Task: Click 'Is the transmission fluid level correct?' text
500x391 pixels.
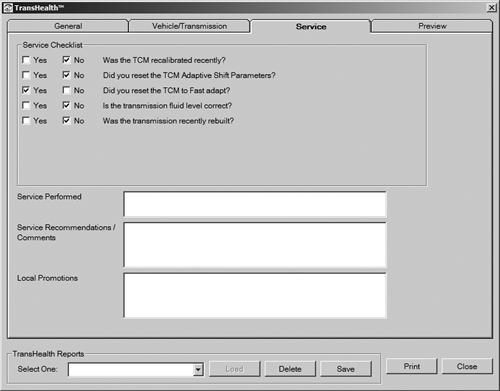Action: pos(167,106)
